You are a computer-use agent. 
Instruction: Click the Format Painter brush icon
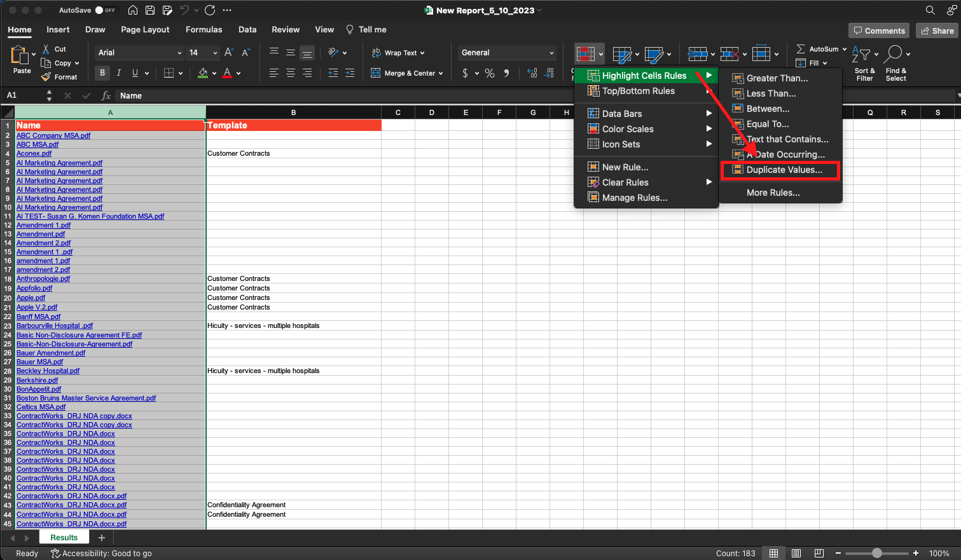[46, 77]
